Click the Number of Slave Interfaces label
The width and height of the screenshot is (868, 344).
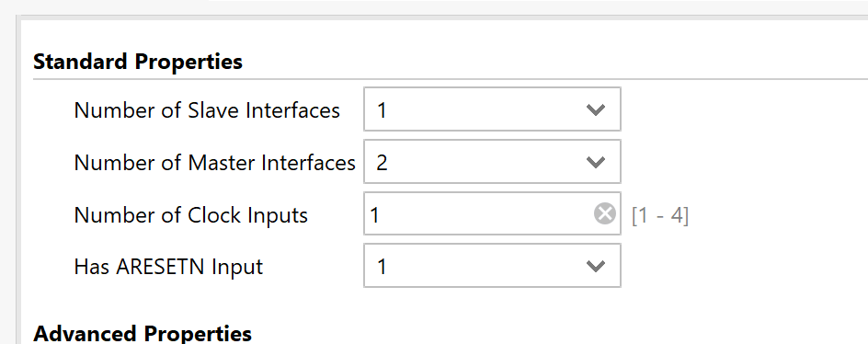207,110
